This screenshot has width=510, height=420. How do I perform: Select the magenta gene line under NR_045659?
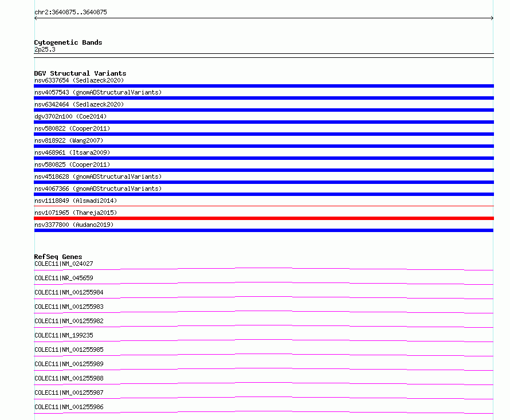coord(264,283)
